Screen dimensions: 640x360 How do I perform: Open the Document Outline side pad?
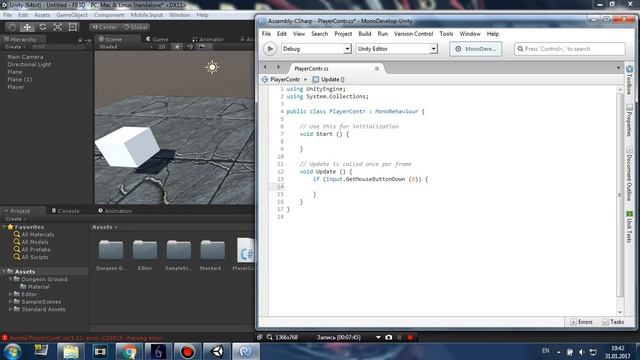click(x=629, y=174)
